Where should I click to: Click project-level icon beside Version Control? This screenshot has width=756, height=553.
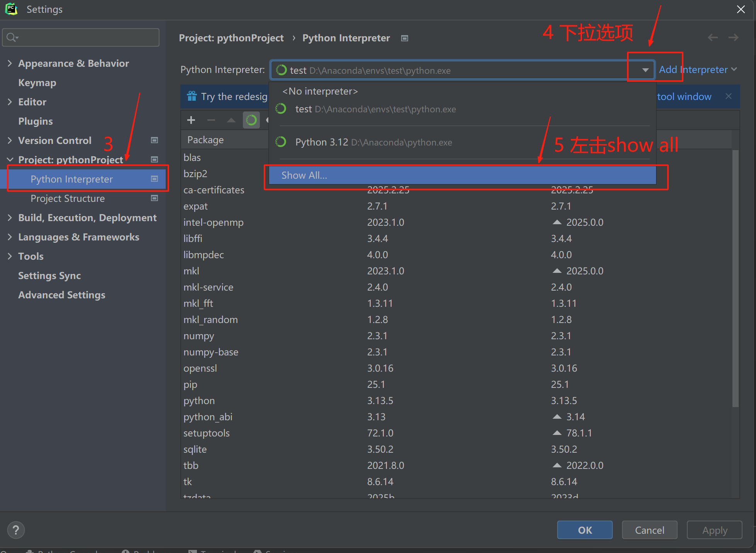pos(154,140)
